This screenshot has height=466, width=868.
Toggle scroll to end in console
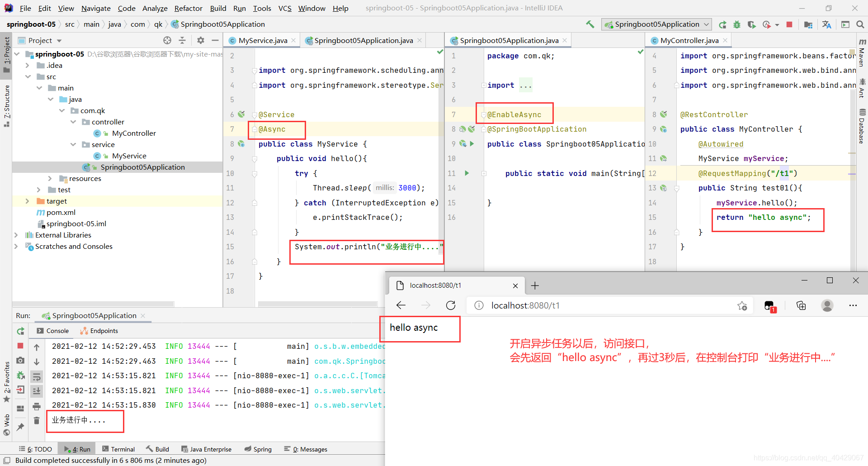click(x=37, y=391)
